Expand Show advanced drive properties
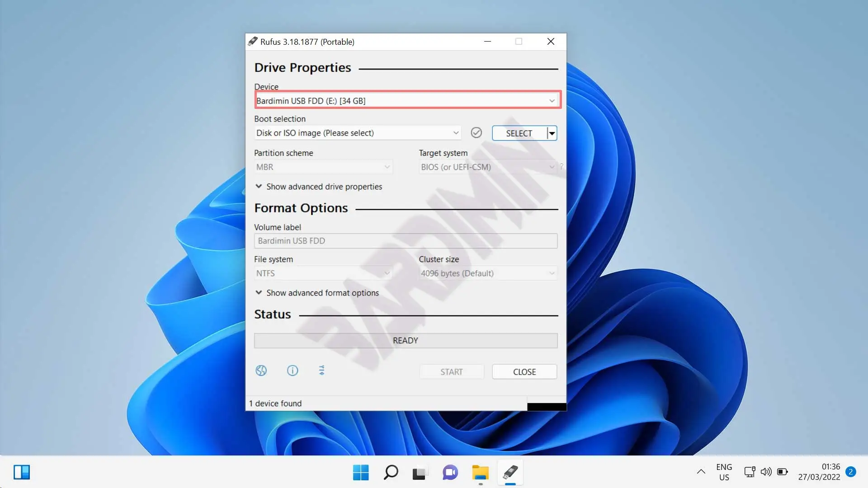This screenshot has width=868, height=488. 319,187
